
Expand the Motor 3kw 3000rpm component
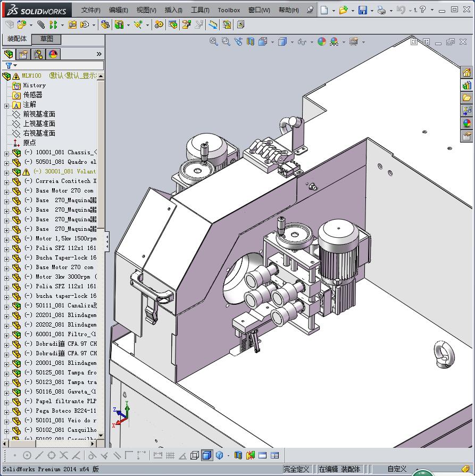6,278
